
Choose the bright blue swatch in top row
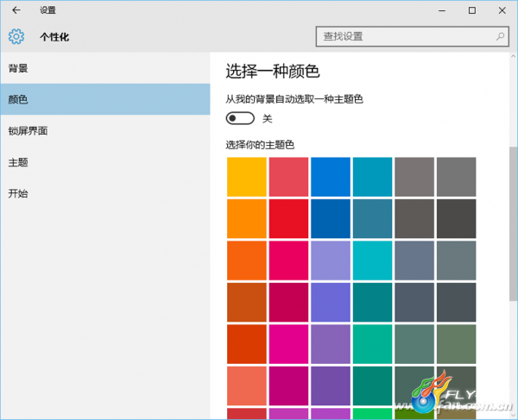[331, 177]
